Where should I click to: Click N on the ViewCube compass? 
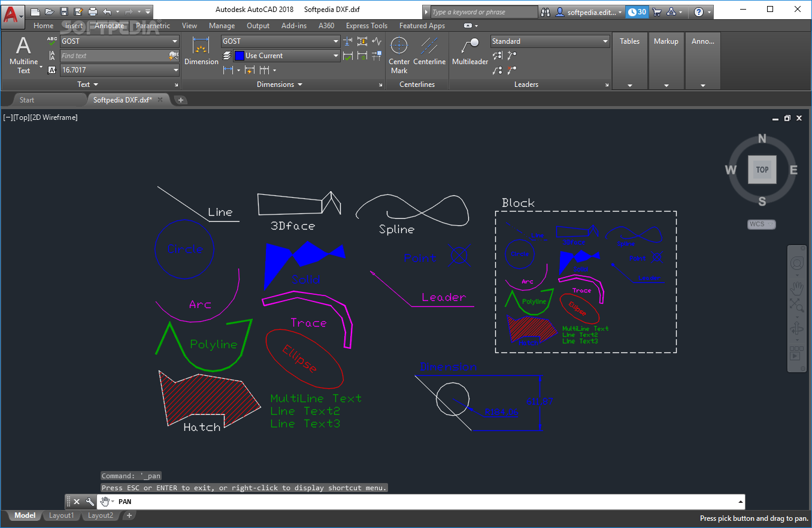point(762,139)
